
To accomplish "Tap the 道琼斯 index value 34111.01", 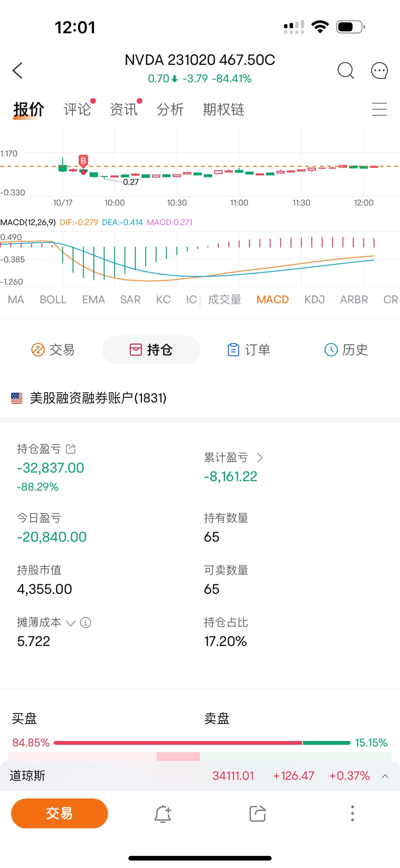I will tap(233, 776).
